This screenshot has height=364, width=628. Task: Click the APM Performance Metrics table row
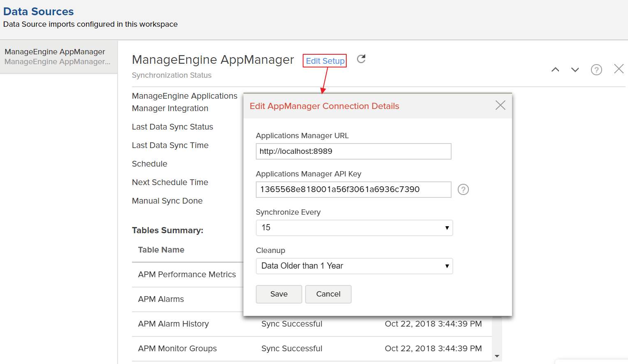click(187, 274)
